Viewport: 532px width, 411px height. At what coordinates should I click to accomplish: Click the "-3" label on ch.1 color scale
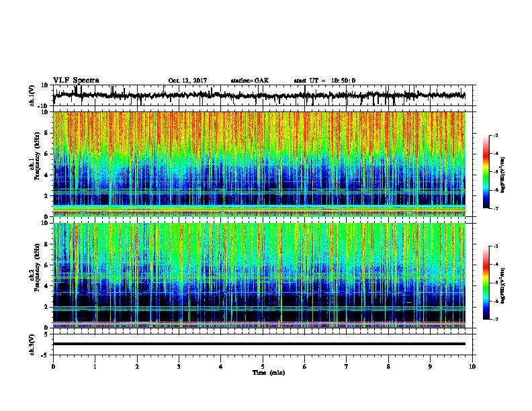coord(495,135)
